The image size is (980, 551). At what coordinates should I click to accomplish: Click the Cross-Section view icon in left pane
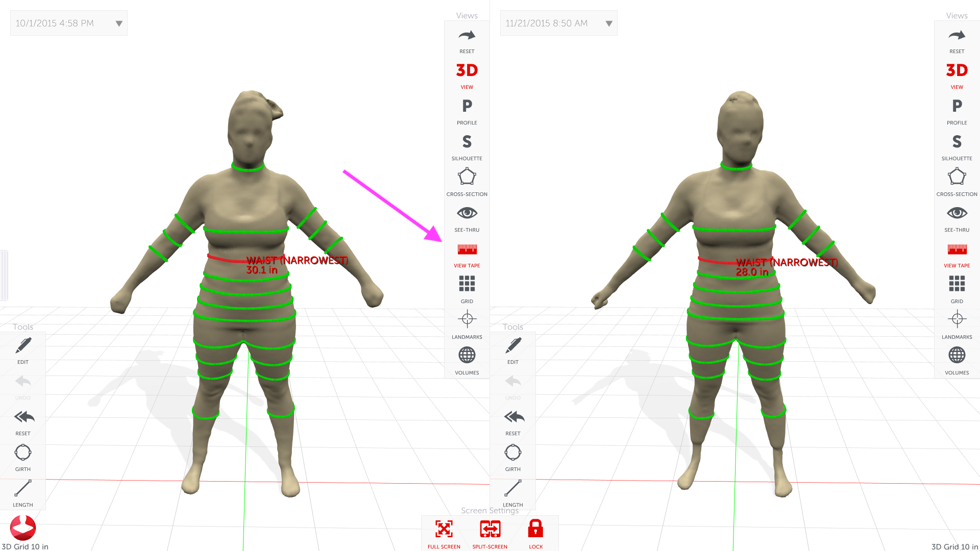[467, 178]
